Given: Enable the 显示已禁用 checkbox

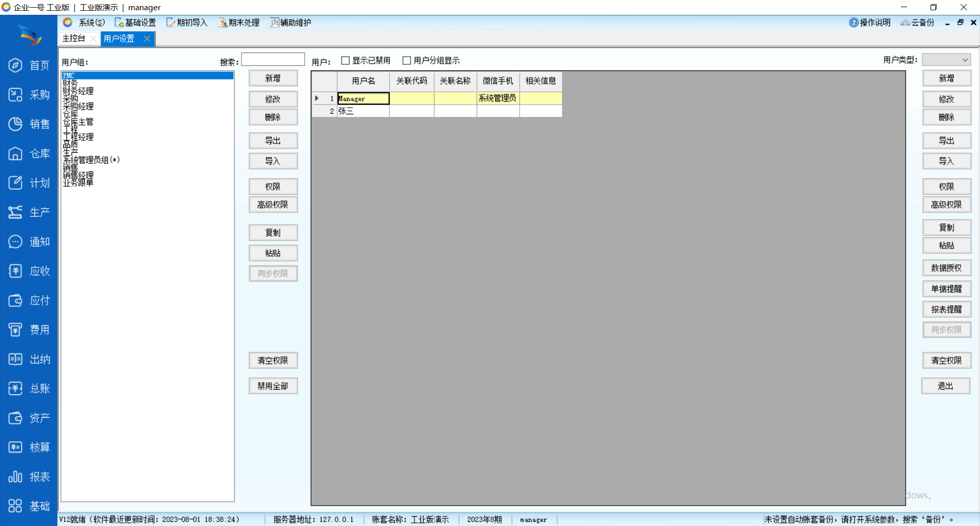Looking at the screenshot, I should [x=346, y=61].
